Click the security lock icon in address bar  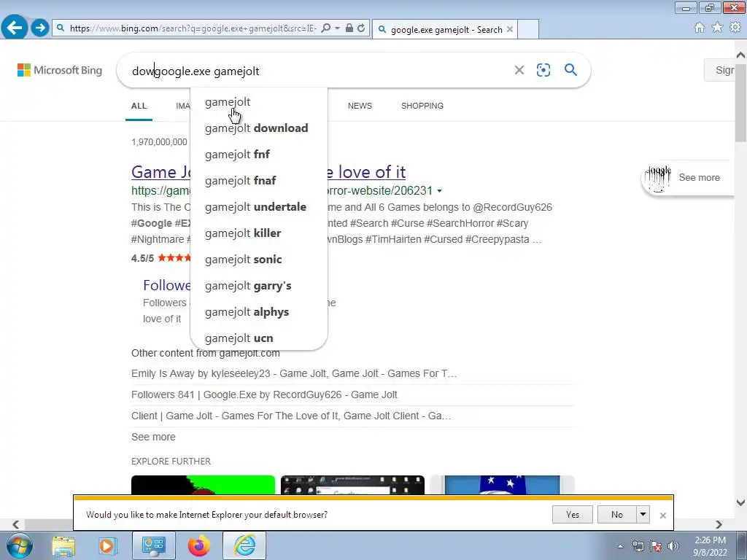[x=349, y=28]
